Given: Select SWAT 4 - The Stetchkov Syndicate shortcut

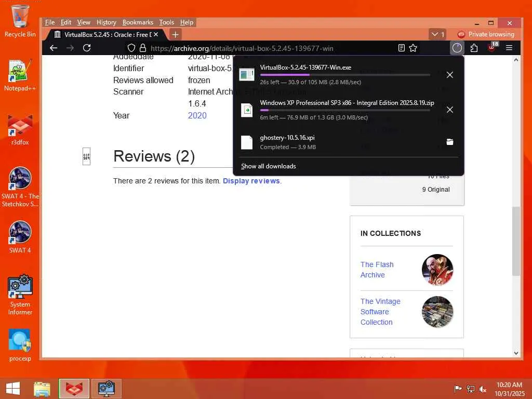Looking at the screenshot, I should click(x=20, y=187).
